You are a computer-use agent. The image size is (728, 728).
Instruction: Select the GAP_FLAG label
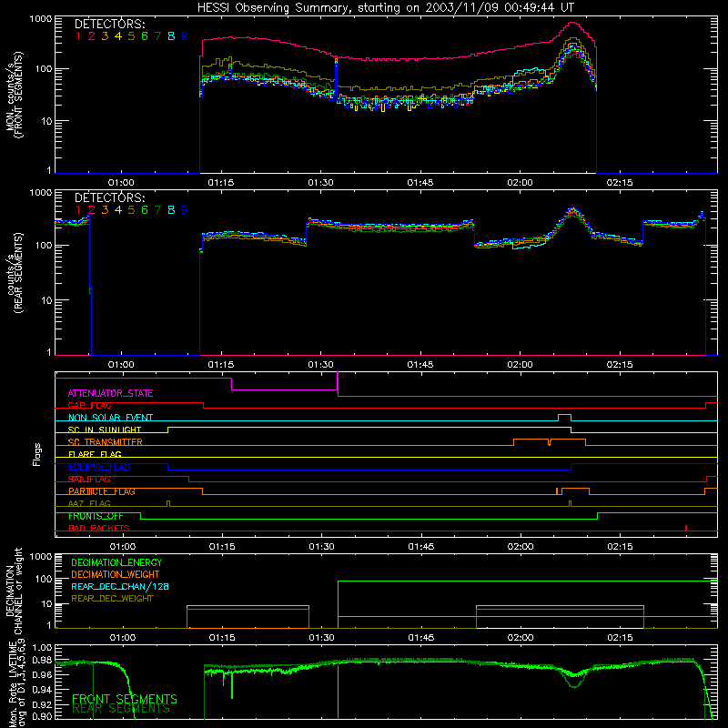(89, 406)
